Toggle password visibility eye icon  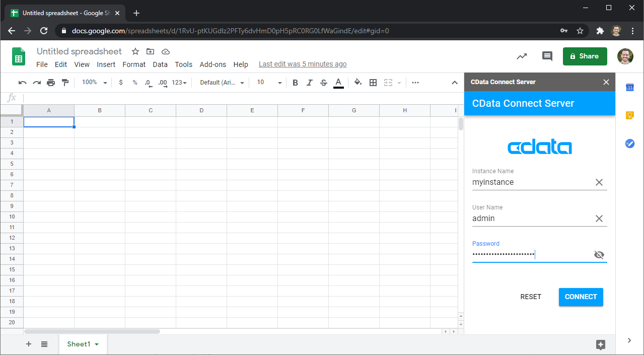tap(599, 255)
